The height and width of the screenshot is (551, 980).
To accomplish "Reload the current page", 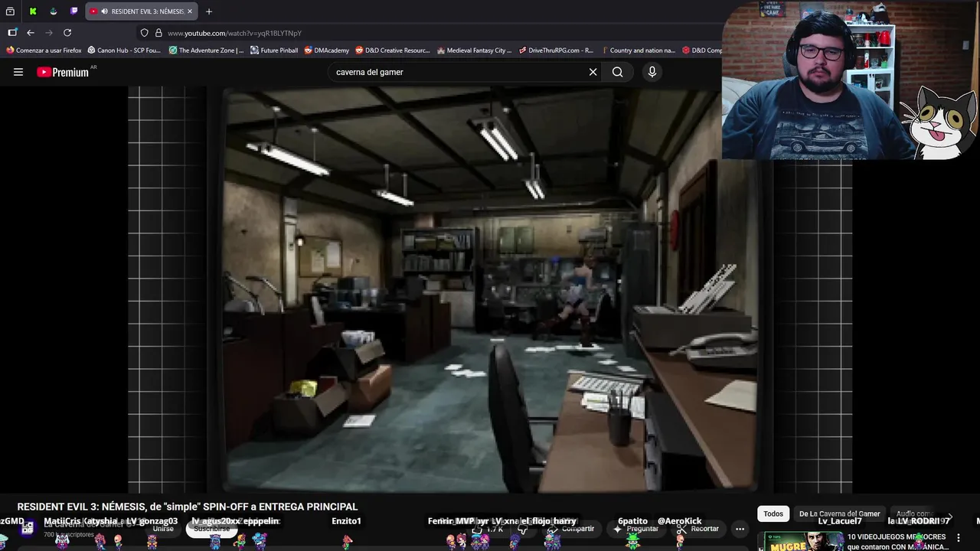I will coord(67,33).
